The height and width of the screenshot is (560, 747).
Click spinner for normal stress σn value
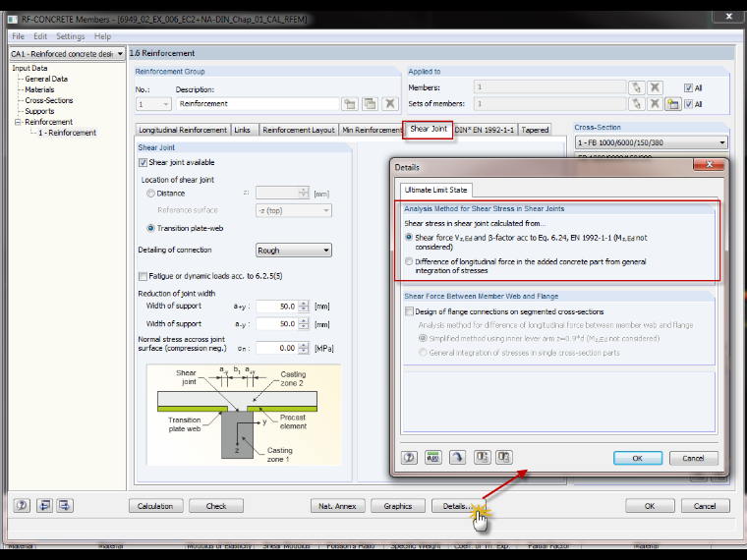304,348
